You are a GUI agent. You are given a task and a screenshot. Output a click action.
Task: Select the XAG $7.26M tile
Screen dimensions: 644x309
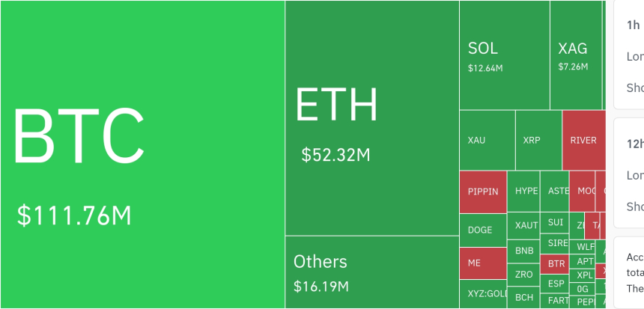(x=575, y=56)
